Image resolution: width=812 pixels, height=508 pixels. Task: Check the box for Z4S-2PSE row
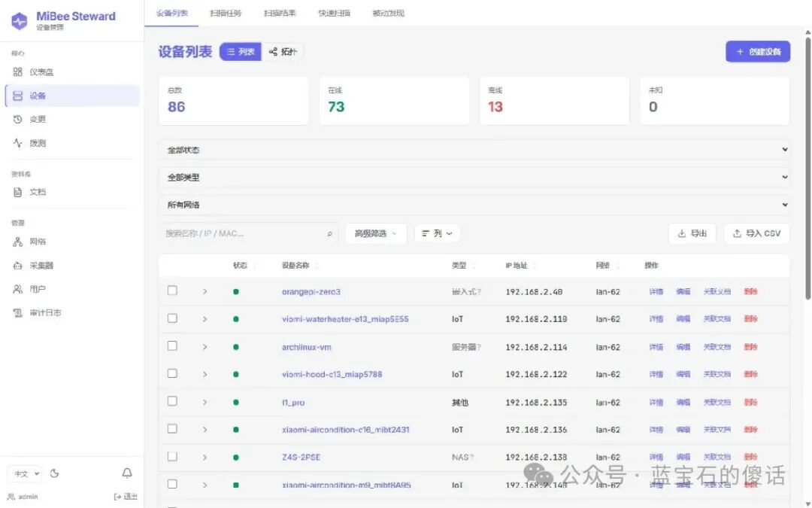[172, 457]
